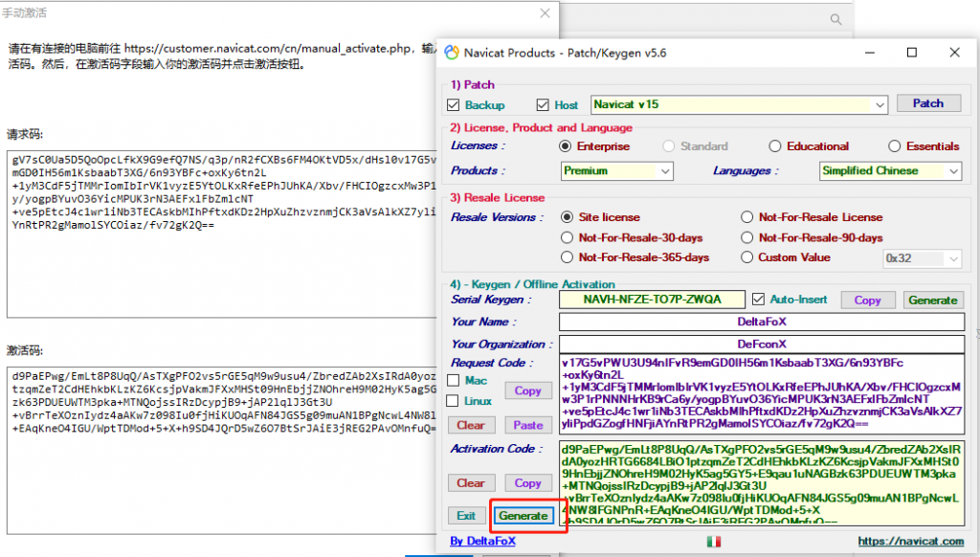Screen dimensions: 980x557
Task: Click the Italian flag icon
Action: pyautogui.click(x=712, y=542)
